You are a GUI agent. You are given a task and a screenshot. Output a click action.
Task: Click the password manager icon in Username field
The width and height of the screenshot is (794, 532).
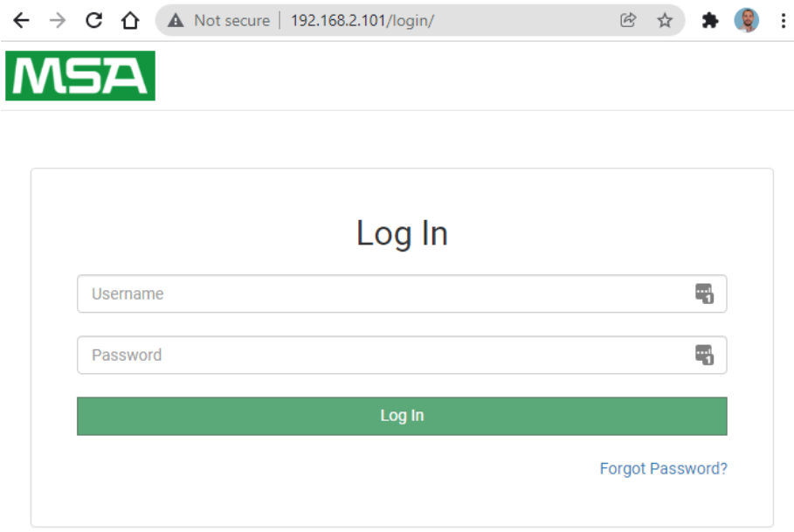pyautogui.click(x=704, y=294)
